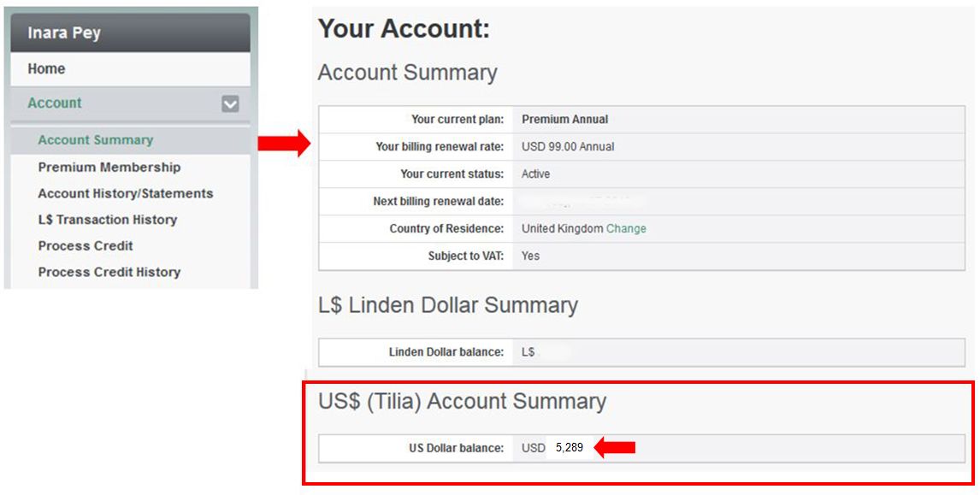Click red arrow beside USD balance
The image size is (980, 495).
click(x=615, y=448)
